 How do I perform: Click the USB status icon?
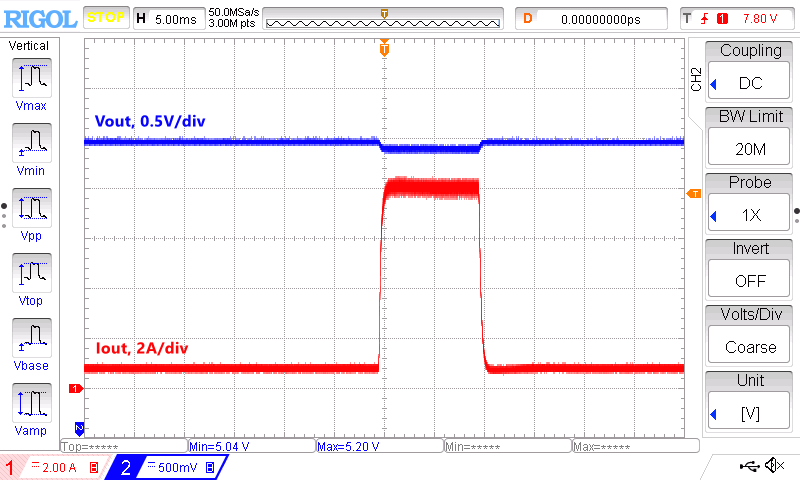(749, 465)
